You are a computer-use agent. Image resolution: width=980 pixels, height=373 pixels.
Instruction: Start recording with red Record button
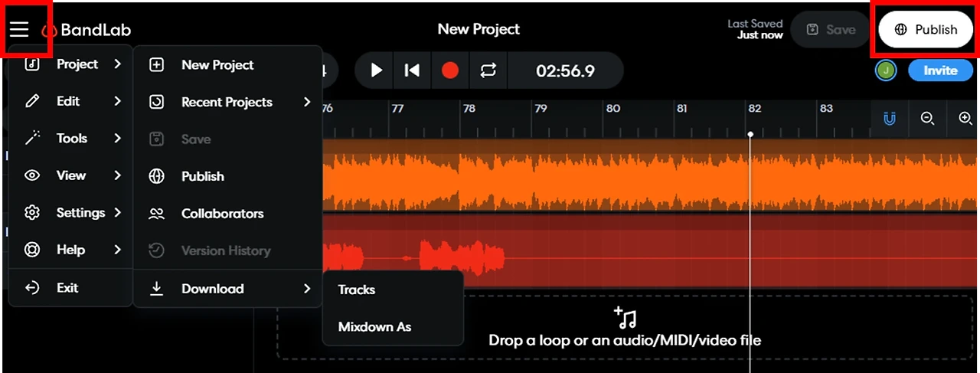450,70
